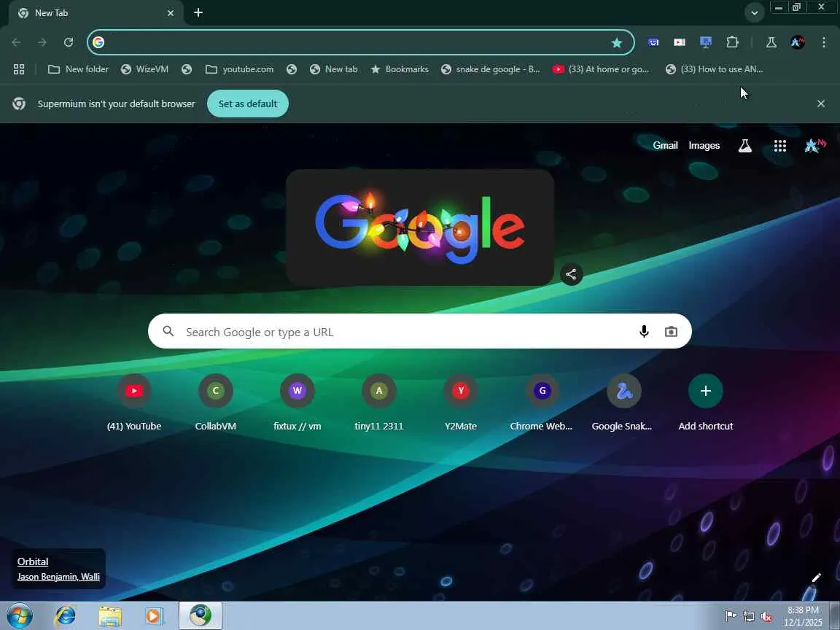Open Windows Explorer from taskbar

pos(110,616)
